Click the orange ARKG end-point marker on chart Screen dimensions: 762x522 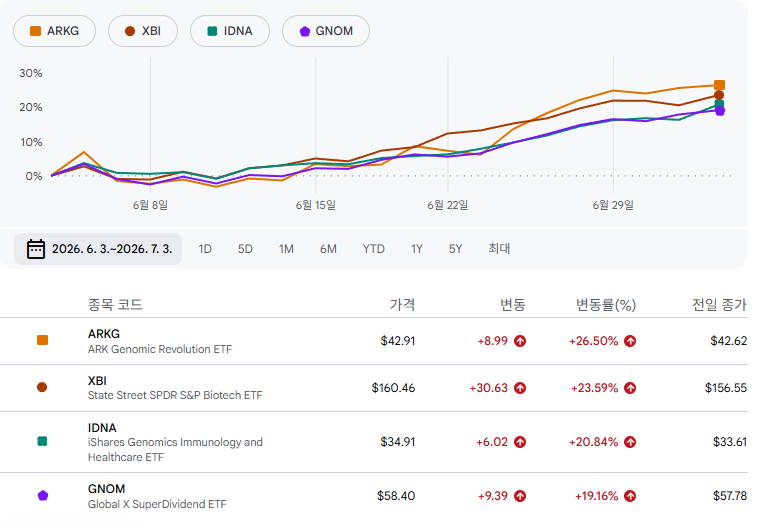point(719,85)
